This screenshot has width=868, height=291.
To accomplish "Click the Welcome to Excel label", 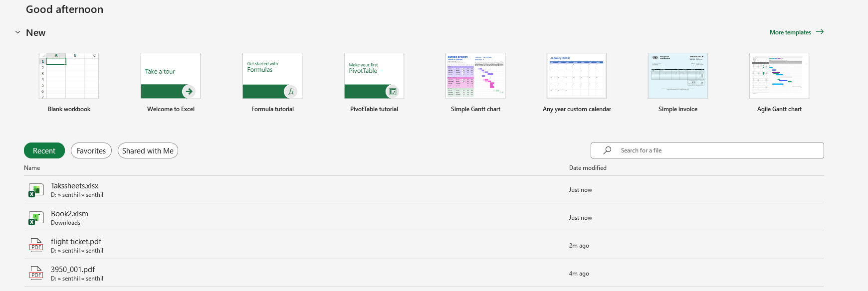I will click(x=171, y=109).
